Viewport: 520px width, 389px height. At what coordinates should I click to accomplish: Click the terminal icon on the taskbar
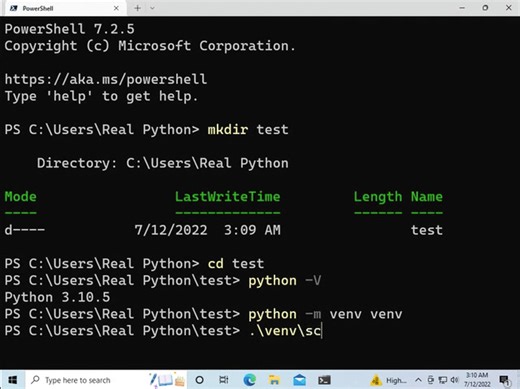(x=324, y=380)
